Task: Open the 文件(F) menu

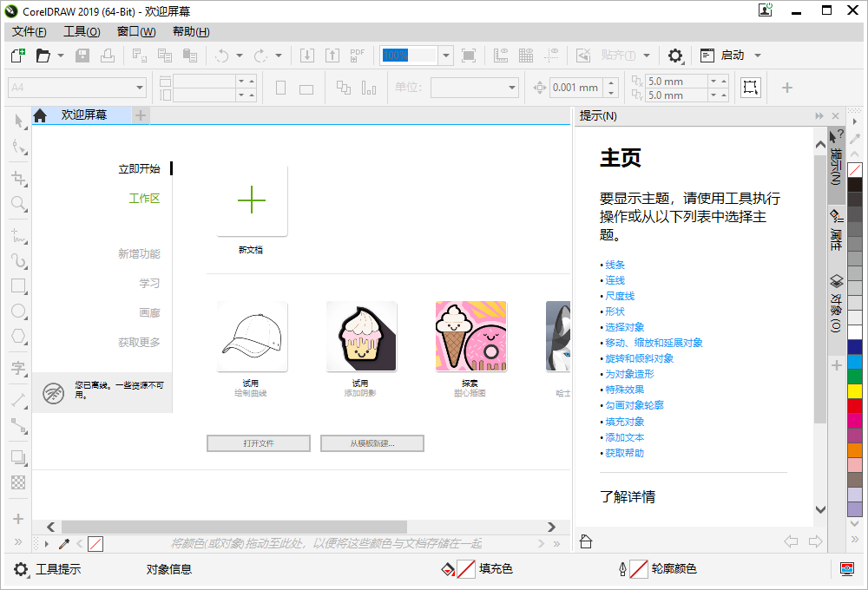Action: tap(30, 31)
